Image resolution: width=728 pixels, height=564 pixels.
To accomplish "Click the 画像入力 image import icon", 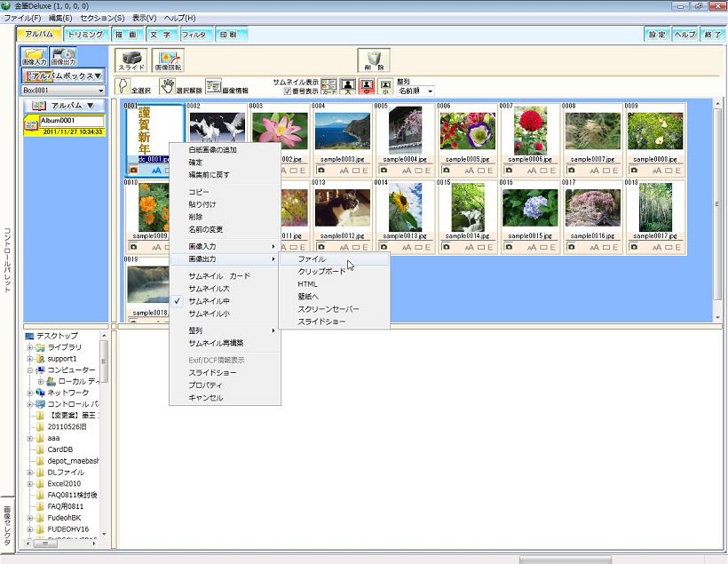I will pos(34,58).
